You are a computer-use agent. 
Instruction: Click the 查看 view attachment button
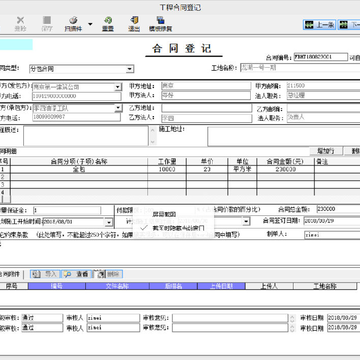(77, 274)
